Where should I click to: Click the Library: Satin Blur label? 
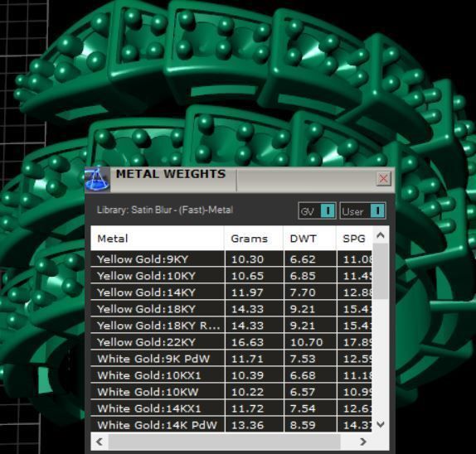(x=165, y=210)
